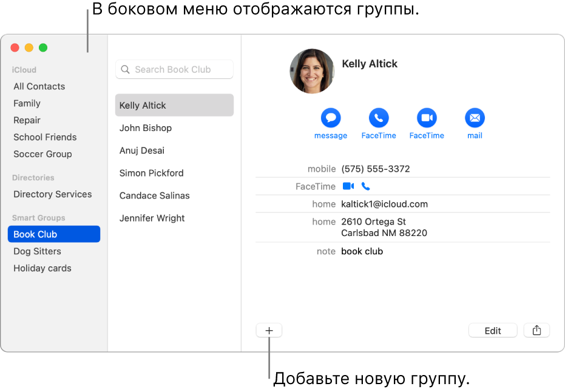
Task: Click the message bubble icon
Action: [330, 118]
